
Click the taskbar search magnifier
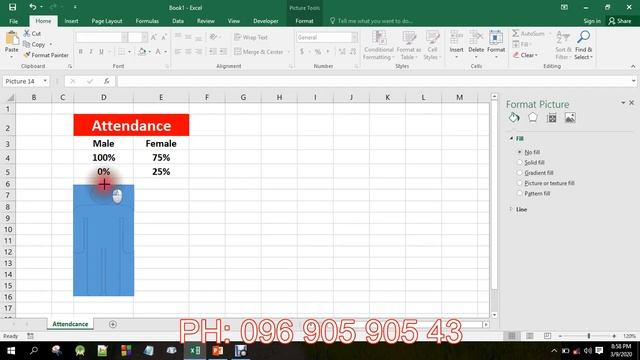[34, 351]
